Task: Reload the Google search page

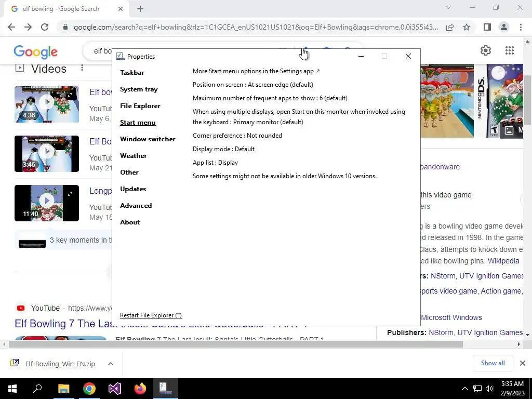Action: [45, 27]
